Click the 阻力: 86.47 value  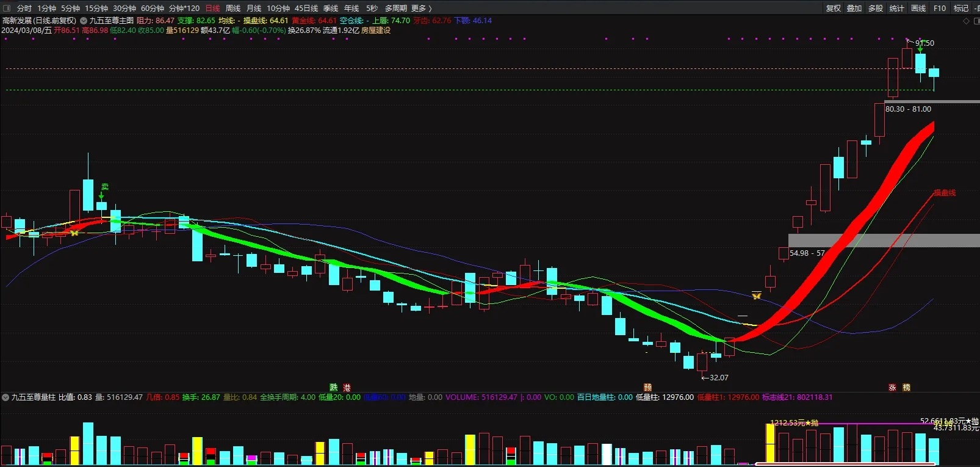click(x=156, y=21)
